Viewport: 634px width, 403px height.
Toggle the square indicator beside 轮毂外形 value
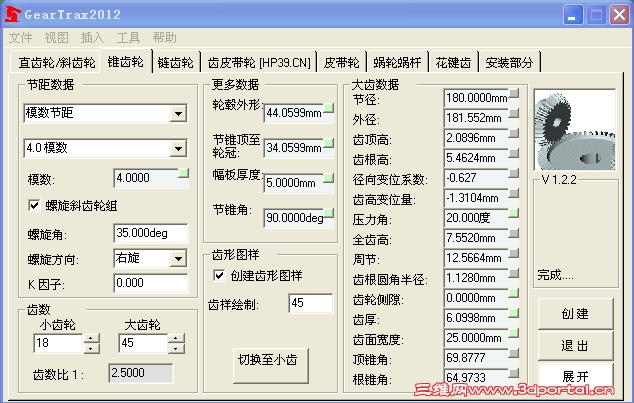(329, 108)
